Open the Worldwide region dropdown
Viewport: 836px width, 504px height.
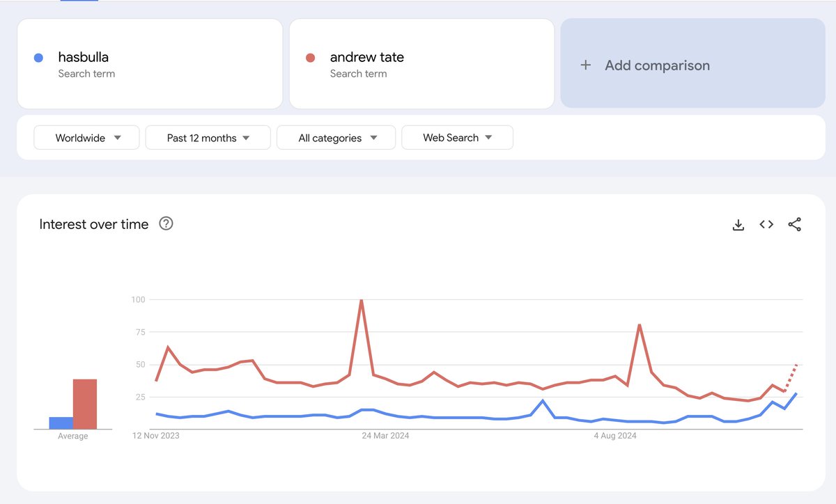click(87, 138)
